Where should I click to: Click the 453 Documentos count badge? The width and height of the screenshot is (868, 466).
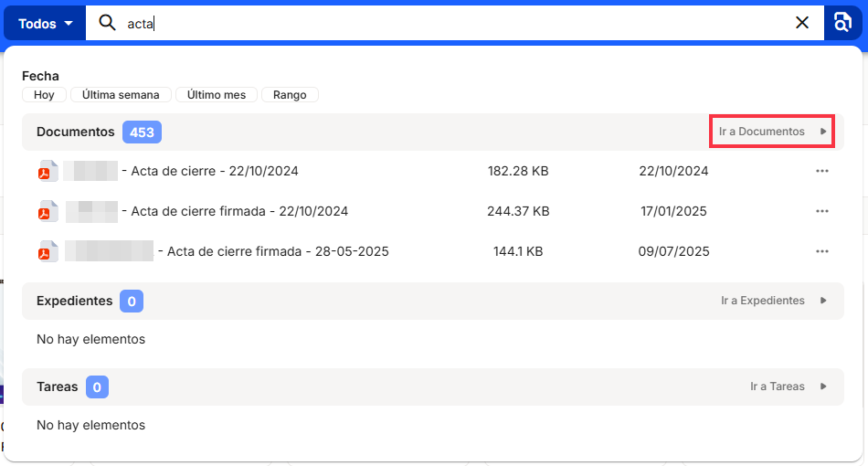(x=142, y=132)
